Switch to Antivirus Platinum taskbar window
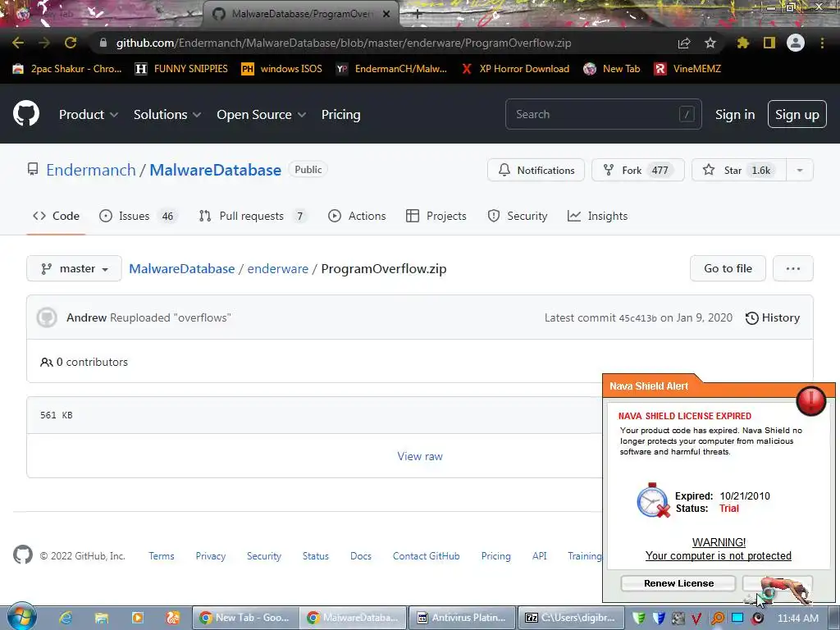The image size is (840, 630). (x=463, y=618)
